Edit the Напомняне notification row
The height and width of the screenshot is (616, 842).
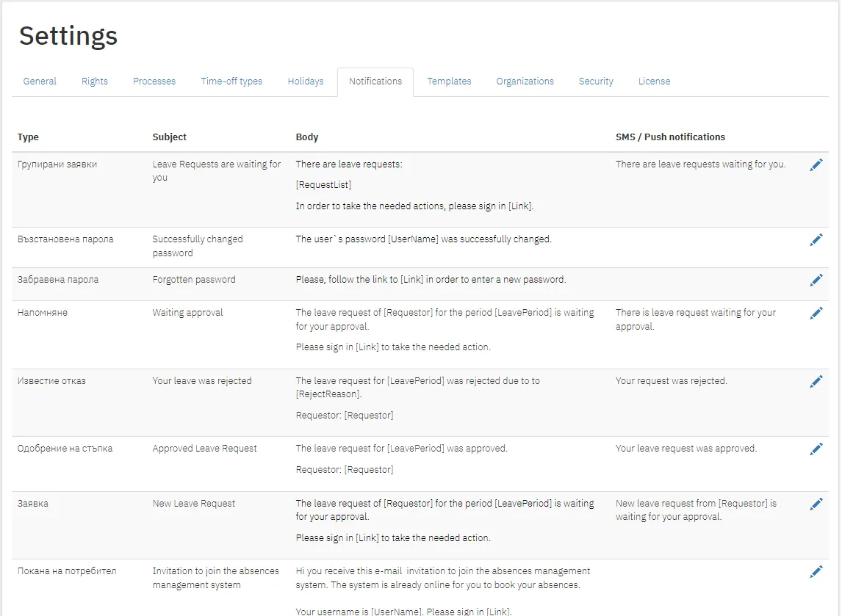816,314
